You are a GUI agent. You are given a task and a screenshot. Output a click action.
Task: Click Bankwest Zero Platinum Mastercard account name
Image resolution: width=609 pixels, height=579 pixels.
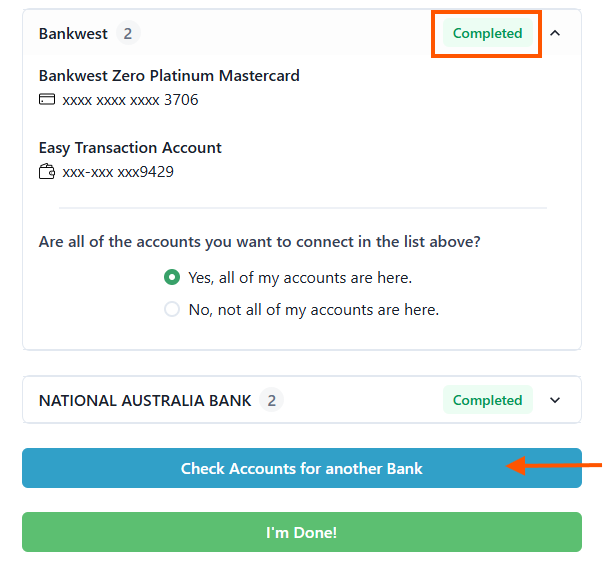[169, 76]
